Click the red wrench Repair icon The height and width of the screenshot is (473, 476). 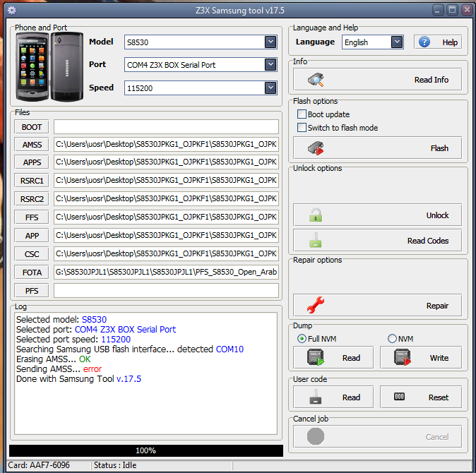click(x=316, y=305)
